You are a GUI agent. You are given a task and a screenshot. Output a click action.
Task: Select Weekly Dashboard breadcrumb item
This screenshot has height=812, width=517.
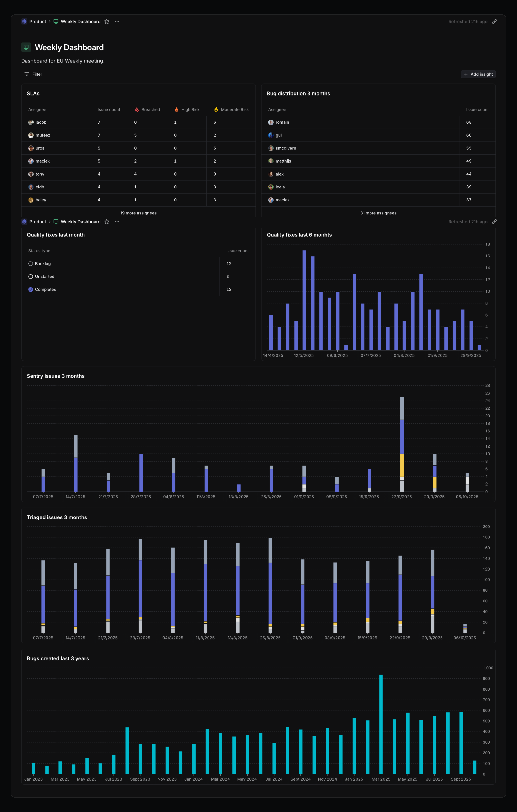(80, 22)
